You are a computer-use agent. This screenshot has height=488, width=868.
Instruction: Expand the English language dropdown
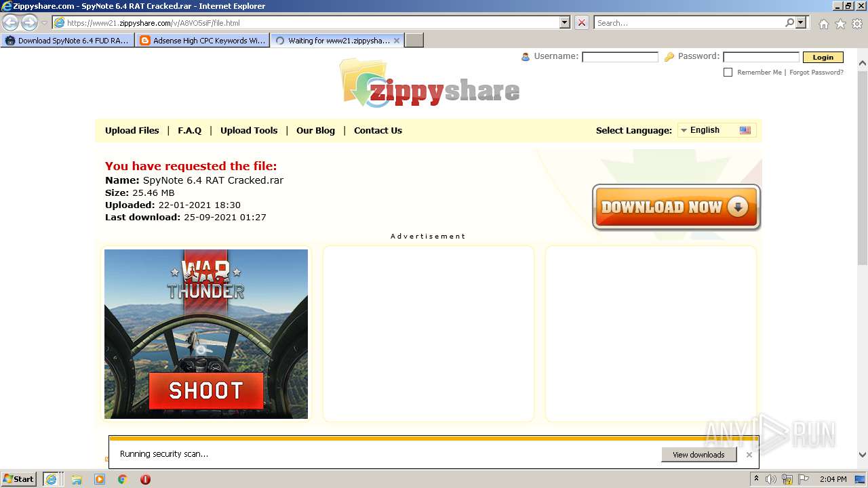(716, 130)
